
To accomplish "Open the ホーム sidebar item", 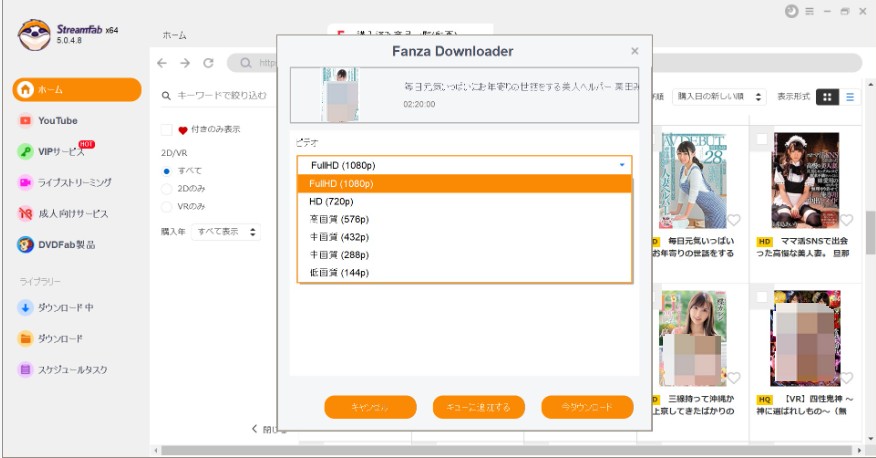I will pos(77,89).
